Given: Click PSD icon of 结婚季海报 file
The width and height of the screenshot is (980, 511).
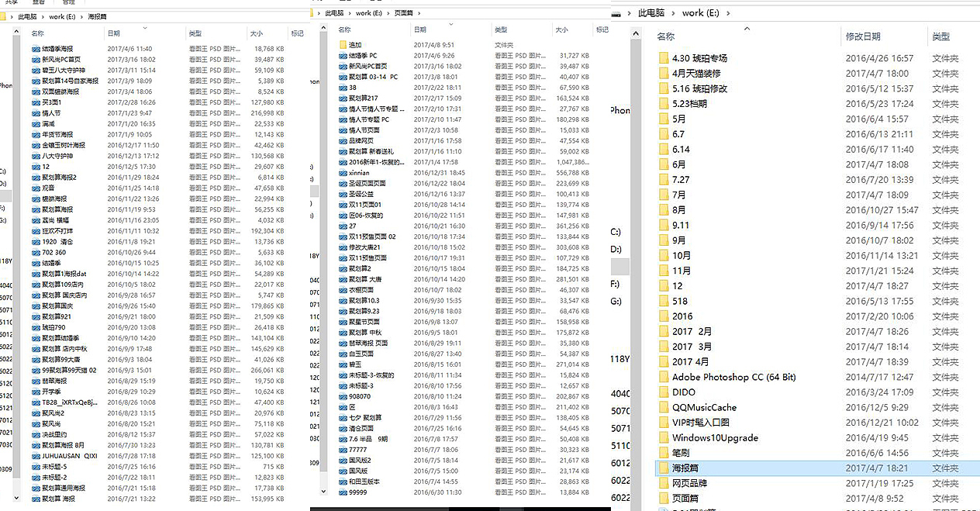Looking at the screenshot, I should [36, 48].
